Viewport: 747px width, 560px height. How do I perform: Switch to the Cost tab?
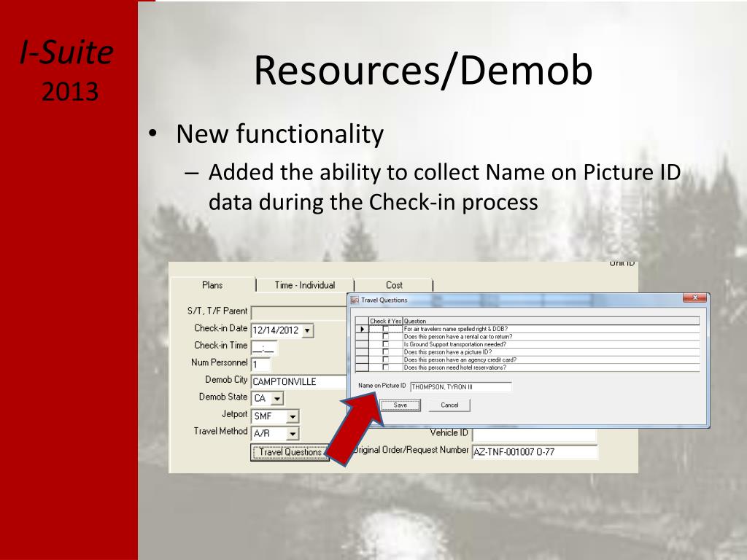coord(394,285)
